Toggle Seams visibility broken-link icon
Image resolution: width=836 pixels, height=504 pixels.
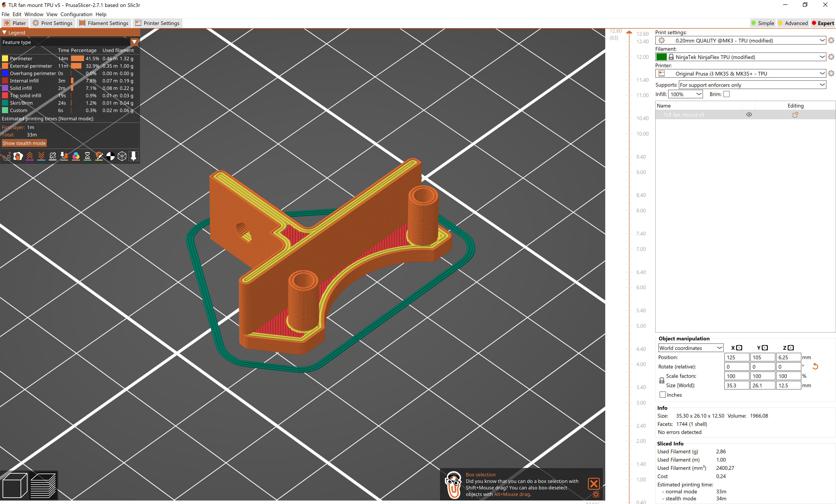(53, 156)
